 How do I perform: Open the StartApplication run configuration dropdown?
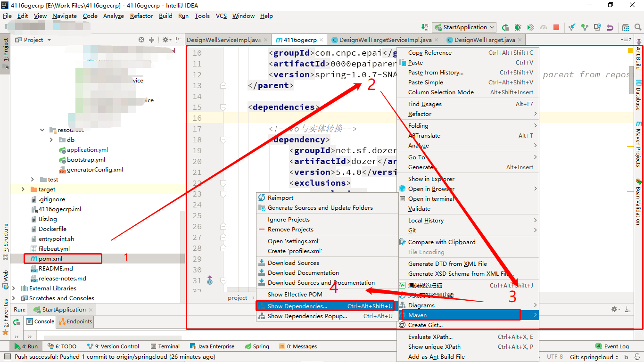(464, 27)
